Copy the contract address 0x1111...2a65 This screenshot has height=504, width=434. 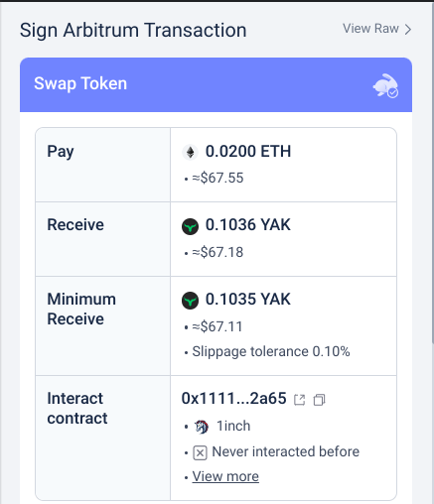(320, 400)
